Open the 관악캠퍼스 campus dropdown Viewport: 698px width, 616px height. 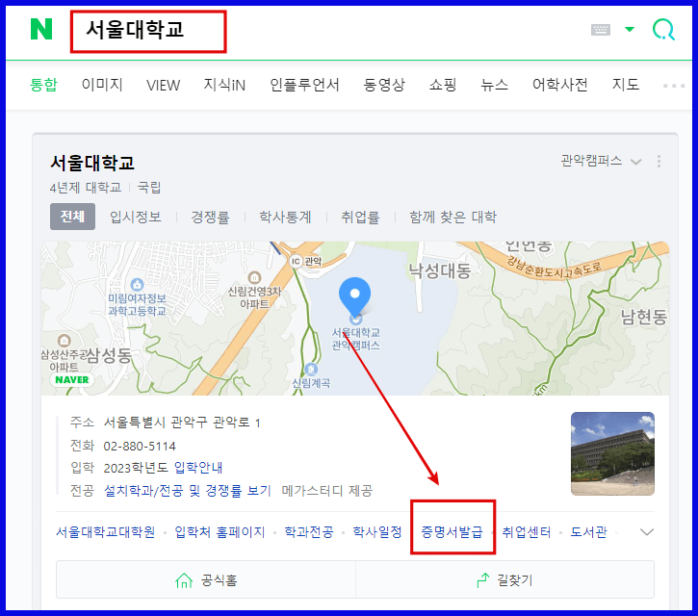pos(601,161)
